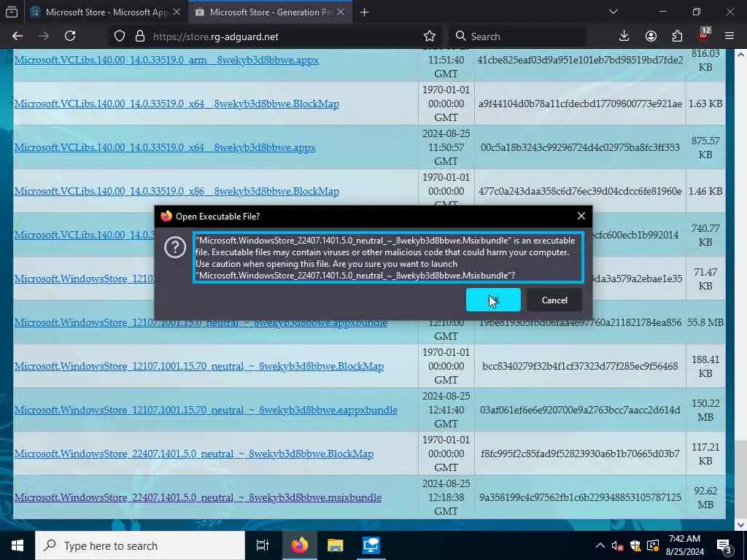Screen dimensions: 747x560
Task: Click the Windows Security tray icon
Action: [635, 545]
